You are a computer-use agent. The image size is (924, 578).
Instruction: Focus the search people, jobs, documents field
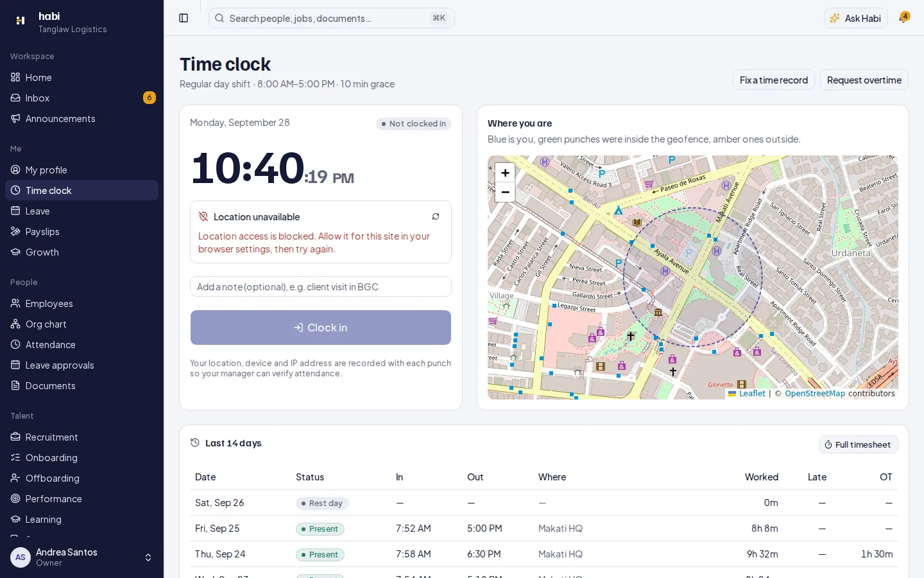332,18
